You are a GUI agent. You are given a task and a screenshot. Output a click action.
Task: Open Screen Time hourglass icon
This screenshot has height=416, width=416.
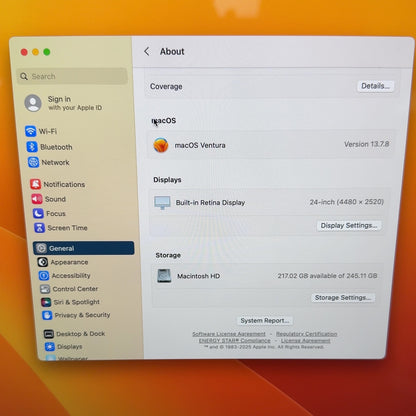point(39,228)
